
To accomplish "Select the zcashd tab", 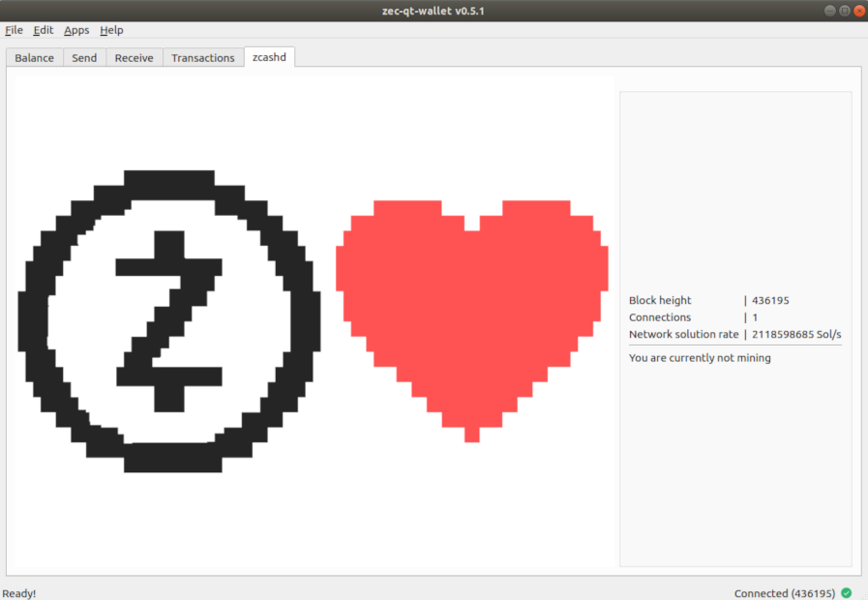I will pyautogui.click(x=269, y=57).
